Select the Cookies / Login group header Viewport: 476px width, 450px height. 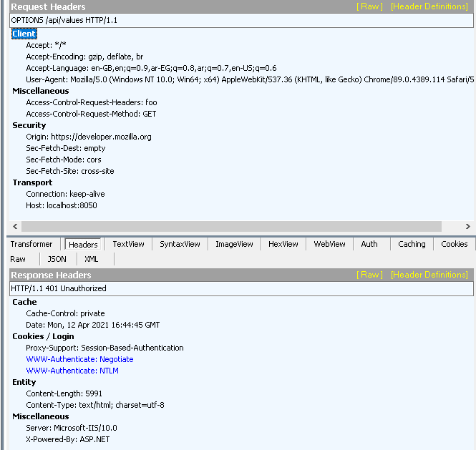pyautogui.click(x=43, y=336)
